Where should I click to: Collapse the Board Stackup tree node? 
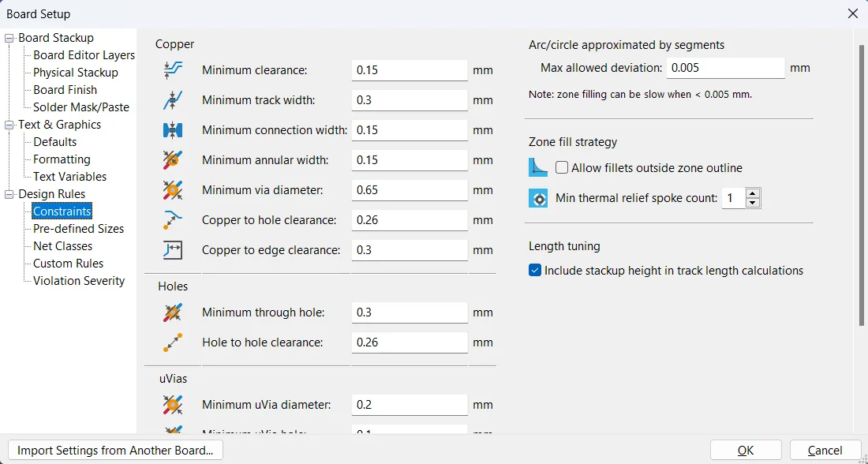pos(9,38)
